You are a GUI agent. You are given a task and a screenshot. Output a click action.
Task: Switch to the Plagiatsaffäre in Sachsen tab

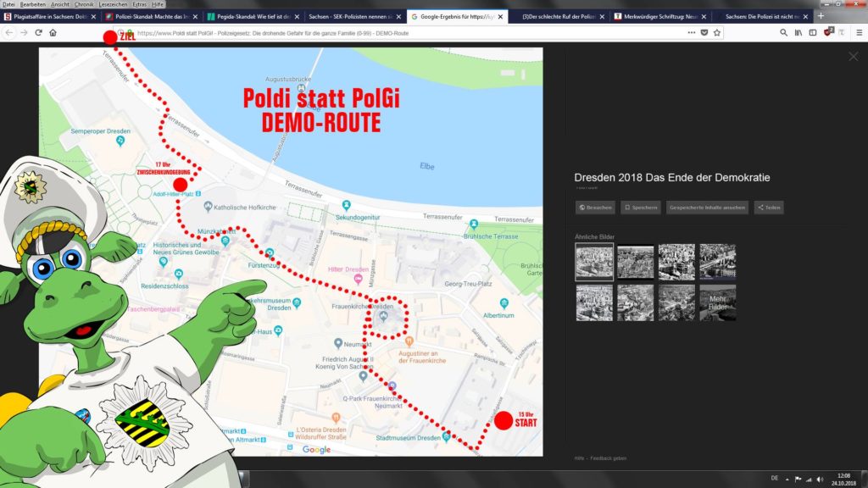[50, 17]
